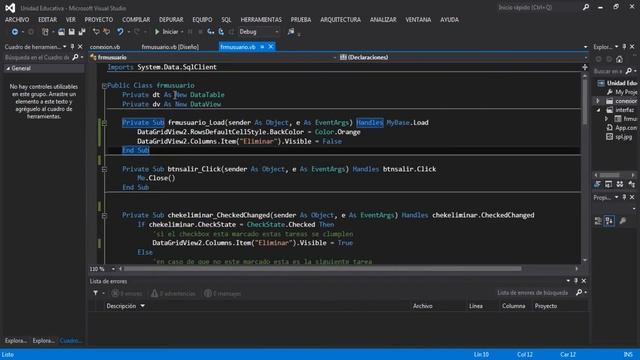Image resolution: width=640 pixels, height=360 pixels.
Task: Expand the conexion folder node
Action: (x=598, y=101)
